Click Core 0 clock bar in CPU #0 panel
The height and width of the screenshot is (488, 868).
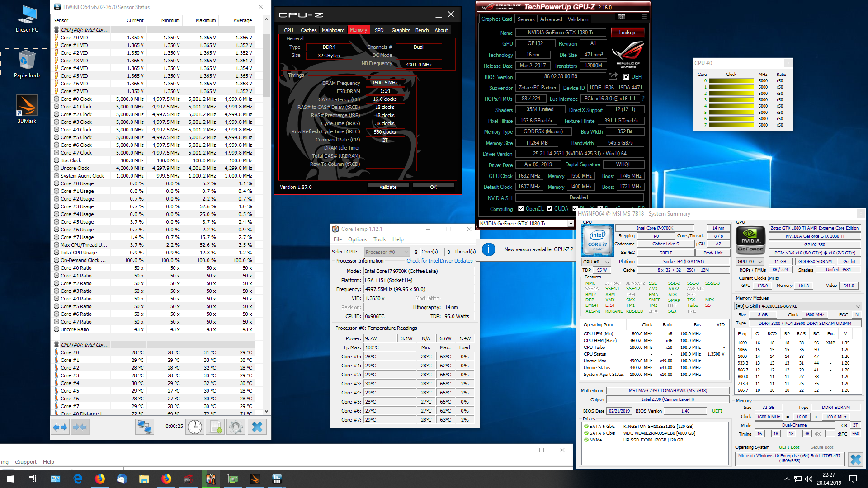click(731, 81)
